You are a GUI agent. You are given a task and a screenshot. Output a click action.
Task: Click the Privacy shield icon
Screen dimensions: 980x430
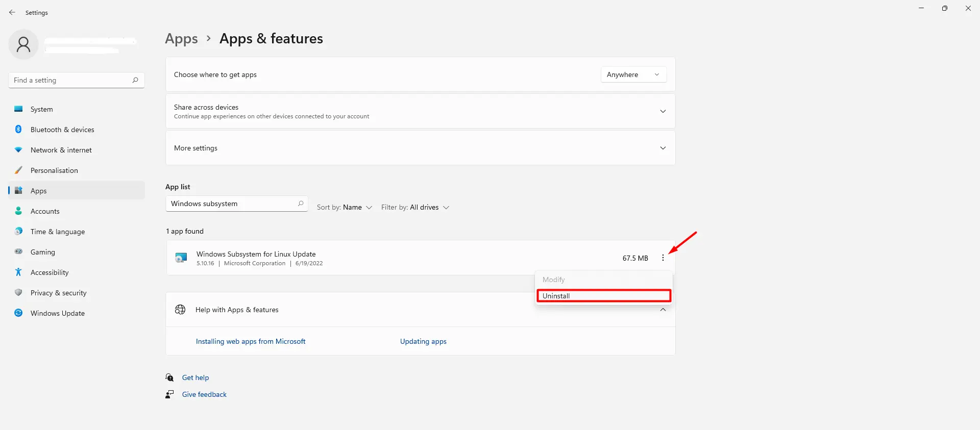point(18,293)
